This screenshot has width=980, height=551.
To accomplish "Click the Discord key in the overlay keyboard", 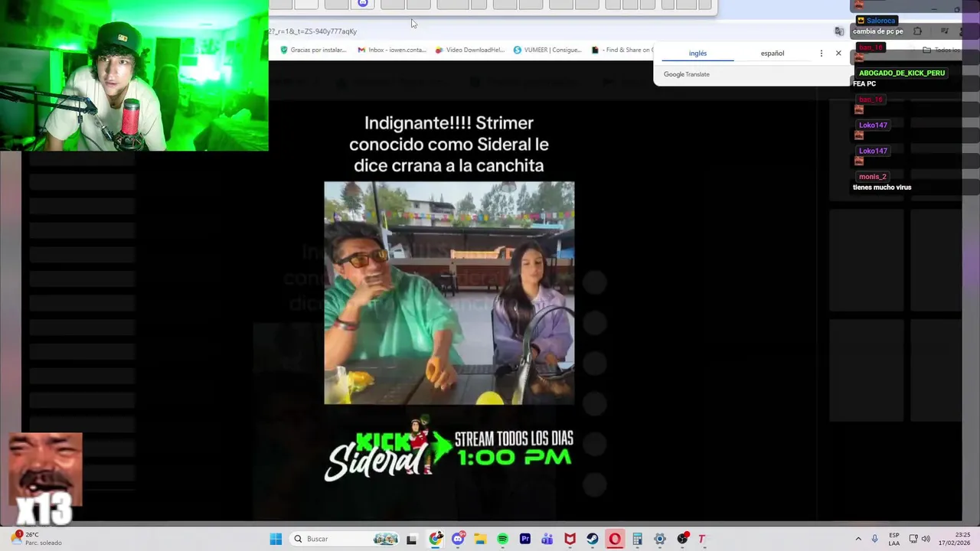I will [363, 4].
